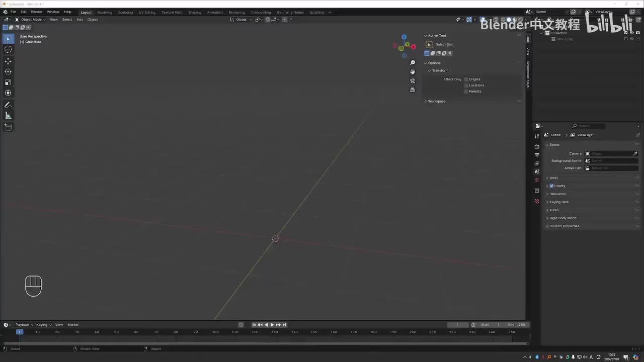Select the Transform tool
Screen dimensions: 644x362
tap(8, 93)
